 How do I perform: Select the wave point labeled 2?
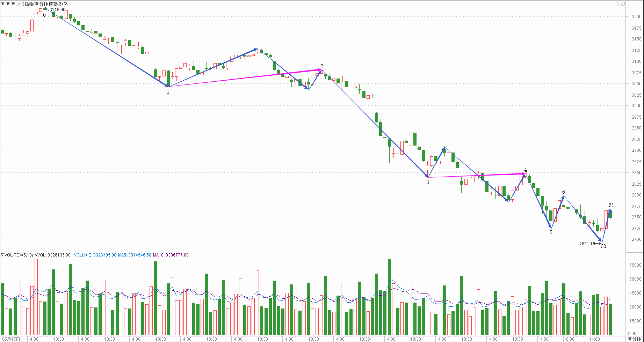[x=322, y=66]
